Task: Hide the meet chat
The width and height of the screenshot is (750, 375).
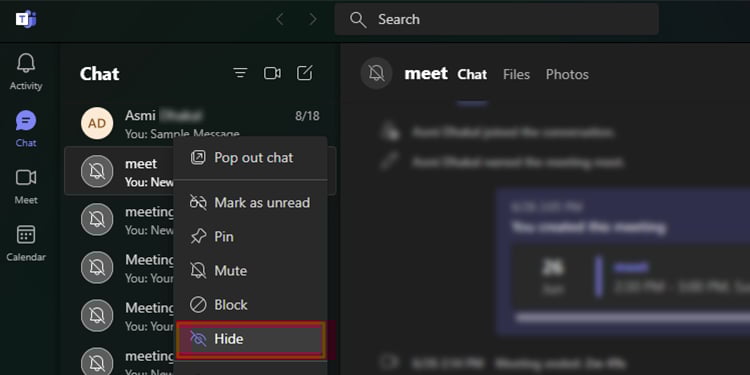Action: [x=251, y=339]
